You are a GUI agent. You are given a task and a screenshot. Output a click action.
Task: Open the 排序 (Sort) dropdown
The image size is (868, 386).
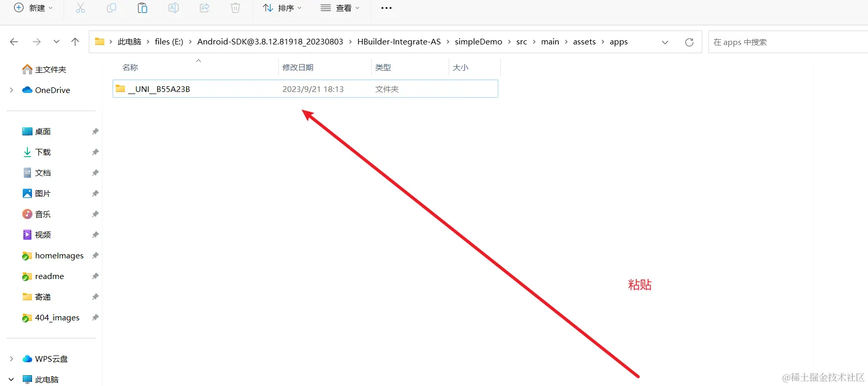pos(282,8)
